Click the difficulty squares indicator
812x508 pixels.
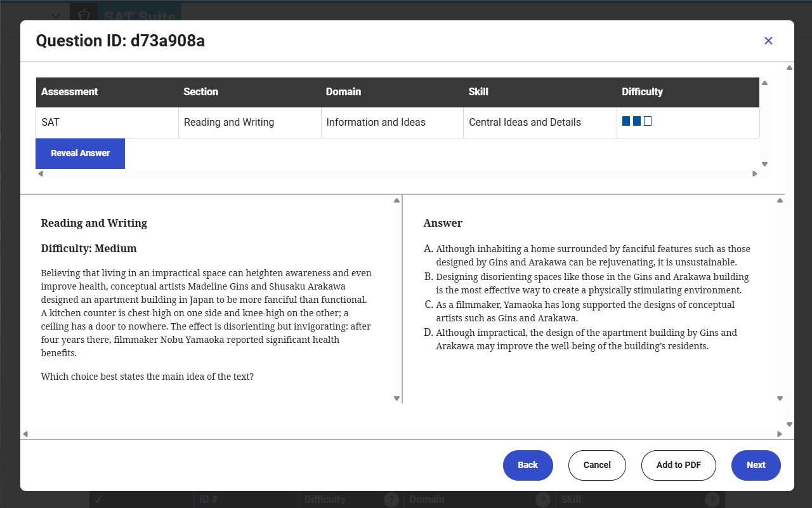point(637,121)
